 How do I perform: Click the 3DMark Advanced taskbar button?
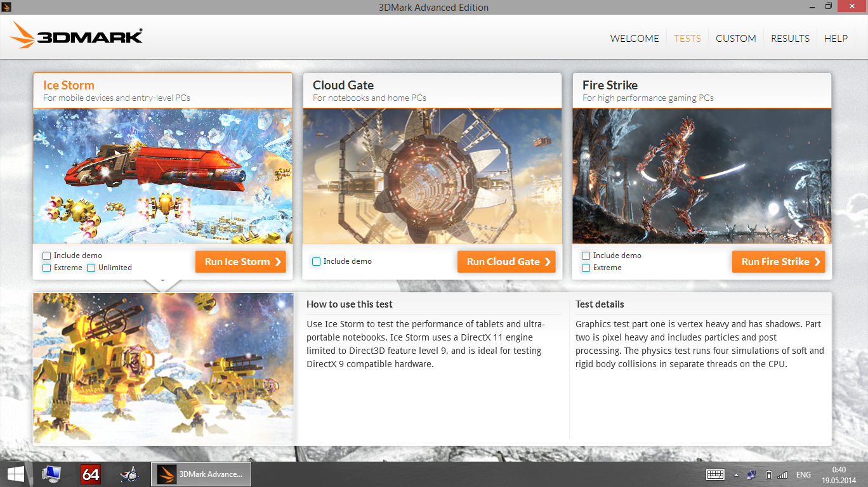(201, 474)
